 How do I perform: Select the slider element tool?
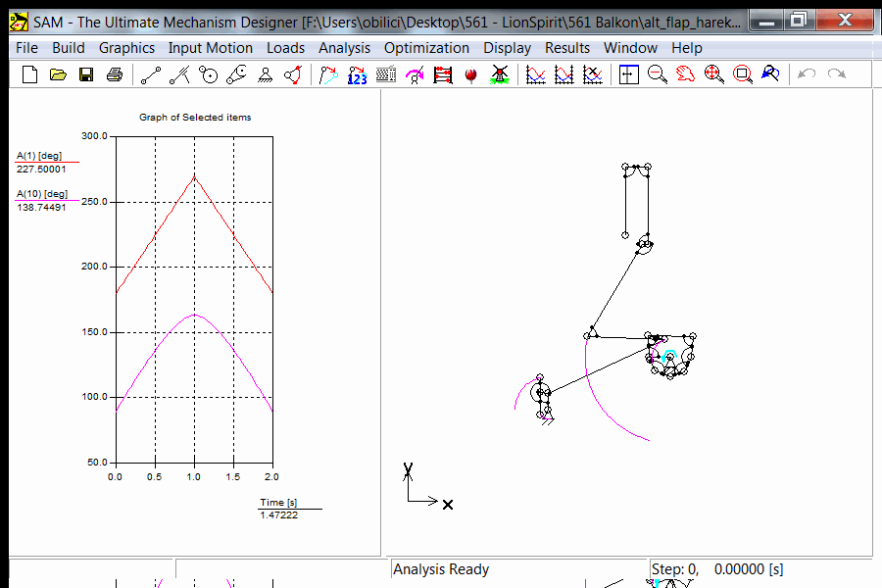[178, 74]
